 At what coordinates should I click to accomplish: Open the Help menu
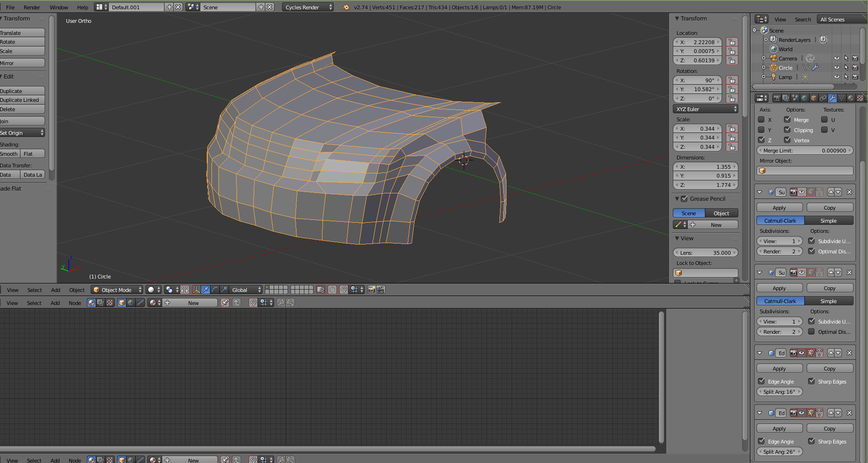[x=82, y=7]
